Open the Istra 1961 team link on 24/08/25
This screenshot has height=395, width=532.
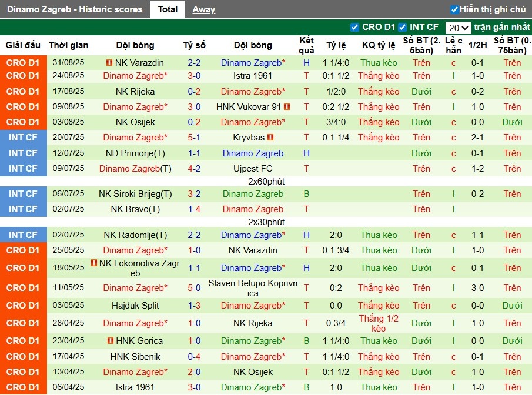(x=253, y=76)
